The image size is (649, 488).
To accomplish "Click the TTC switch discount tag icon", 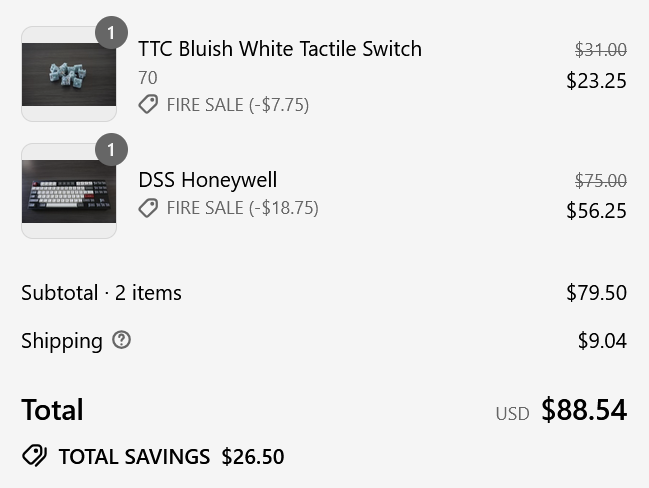I will pos(148,104).
